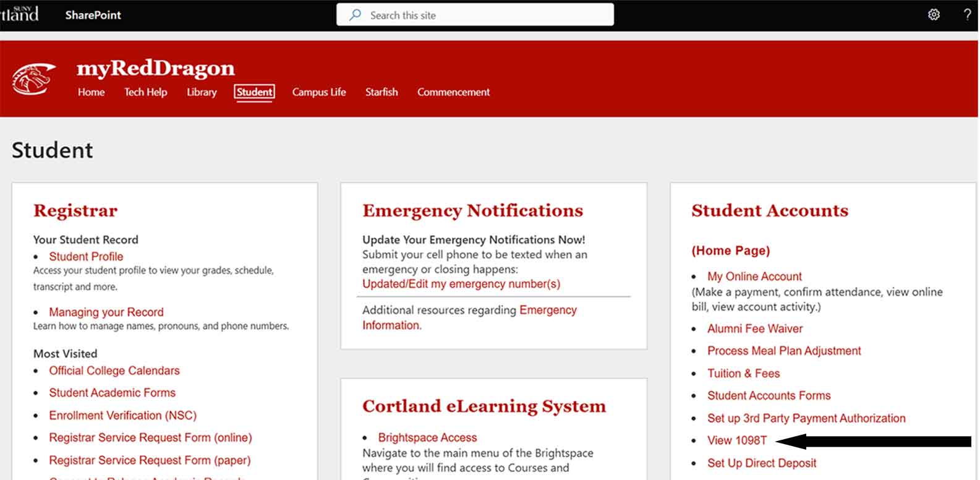
Task: Go to the Home navigation tab
Action: [x=91, y=92]
